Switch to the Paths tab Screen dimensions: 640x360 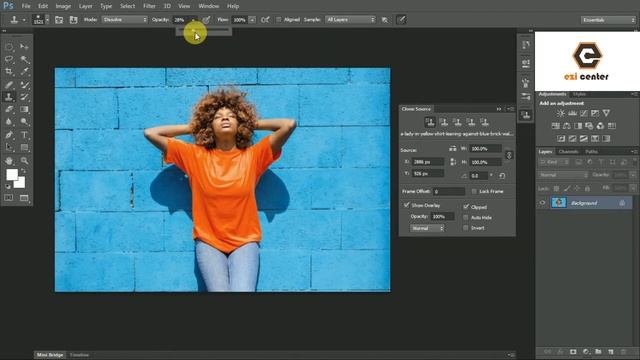591,151
